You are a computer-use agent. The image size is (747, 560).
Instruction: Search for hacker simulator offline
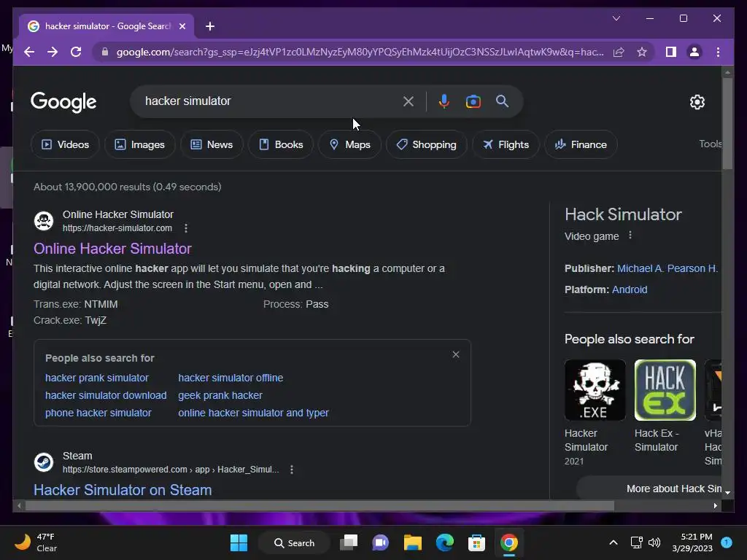click(x=231, y=378)
